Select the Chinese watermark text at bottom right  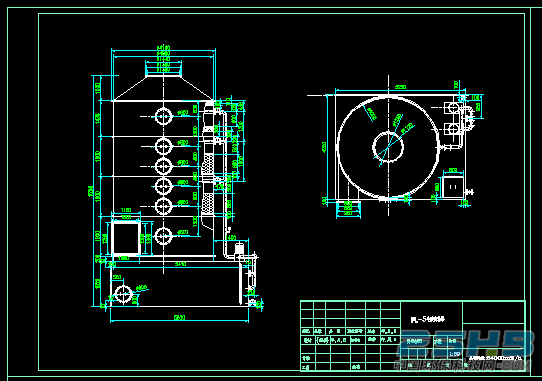coord(463,365)
